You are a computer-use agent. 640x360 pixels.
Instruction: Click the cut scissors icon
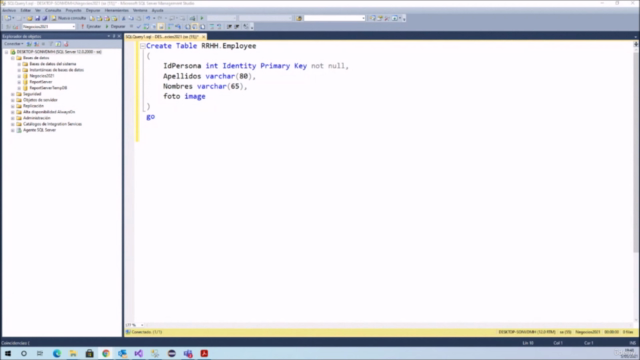pyautogui.click(x=124, y=18)
